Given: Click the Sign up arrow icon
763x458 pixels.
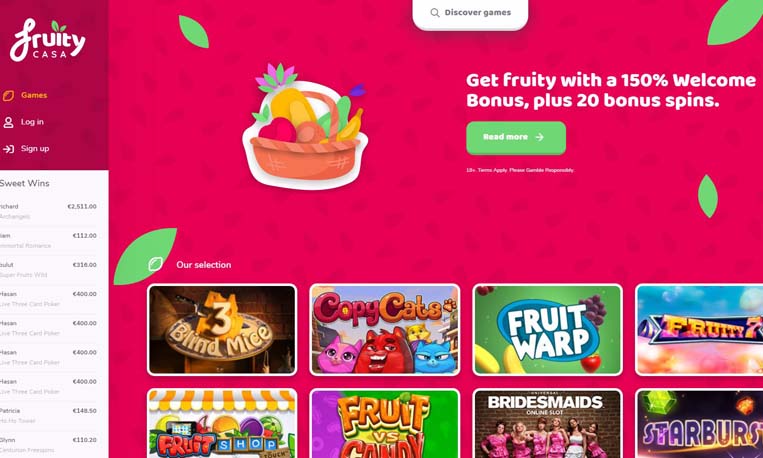Looking at the screenshot, I should coord(8,149).
